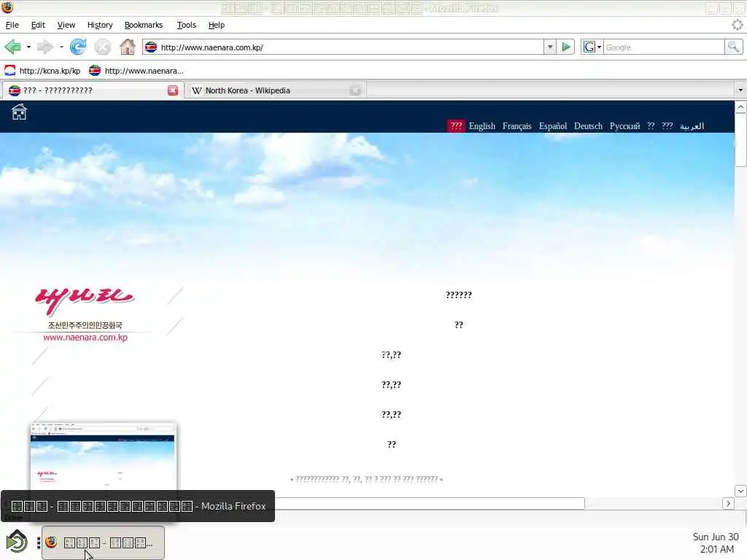This screenshot has width=747, height=560.
Task: Click the Wikipedia W favicon on the second tab
Action: coord(197,90)
